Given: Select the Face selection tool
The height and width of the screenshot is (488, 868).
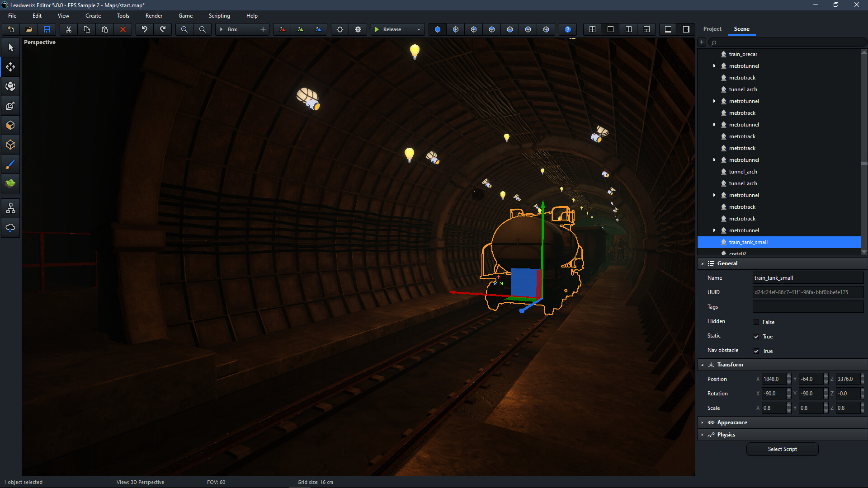Looking at the screenshot, I should pos(10,125).
